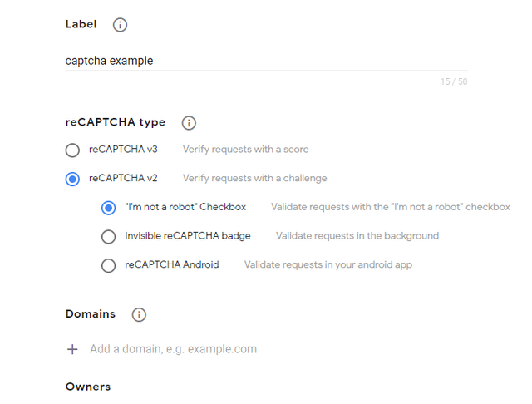The width and height of the screenshot is (532, 404).
Task: Choose the reCAPTCHA Android radio option
Action: coord(109,265)
